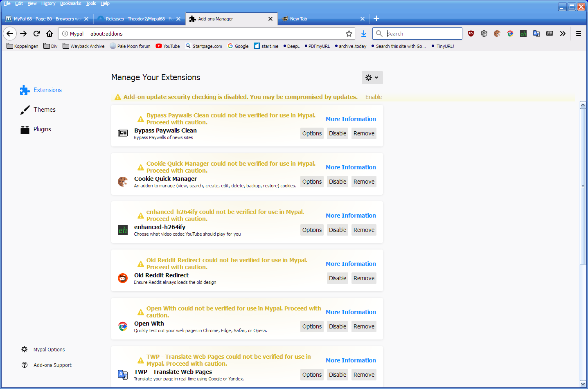Open the Edit menu
This screenshot has width=588, height=389.
pyautogui.click(x=19, y=3)
